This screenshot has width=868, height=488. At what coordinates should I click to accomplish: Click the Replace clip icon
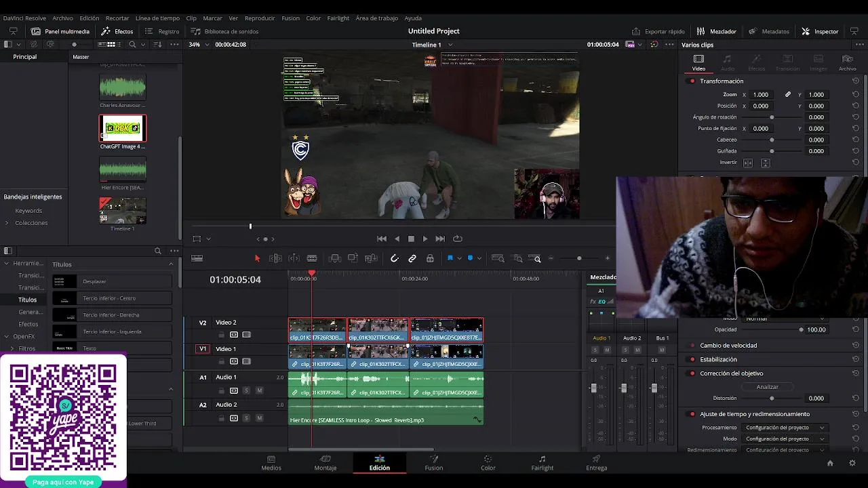pyautogui.click(x=371, y=258)
